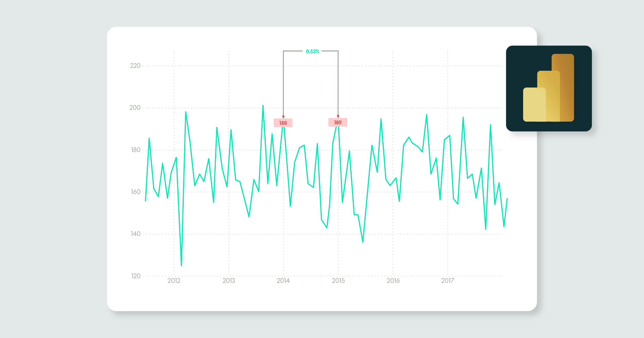The image size is (644, 338).
Task: Click the red marker dot above 188
Action: click(x=283, y=116)
